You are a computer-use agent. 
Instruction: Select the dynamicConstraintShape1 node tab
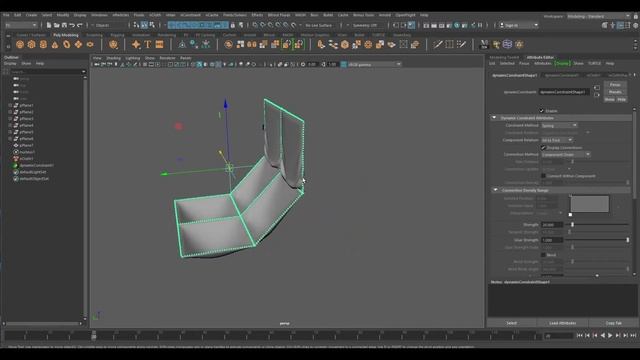(514, 76)
